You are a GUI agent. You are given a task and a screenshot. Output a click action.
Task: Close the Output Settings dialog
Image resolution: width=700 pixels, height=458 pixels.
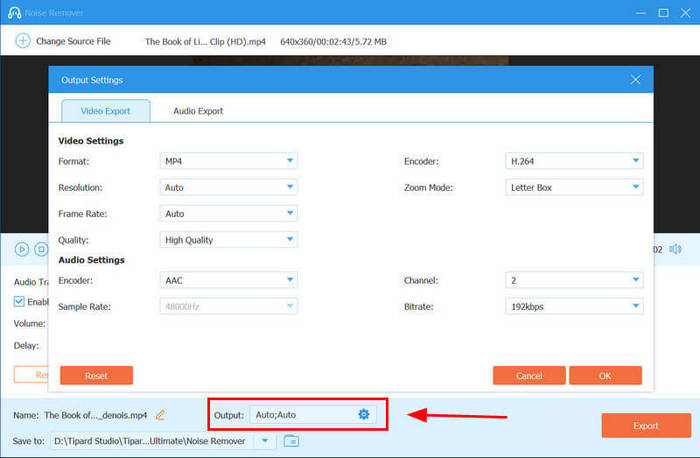coord(635,80)
